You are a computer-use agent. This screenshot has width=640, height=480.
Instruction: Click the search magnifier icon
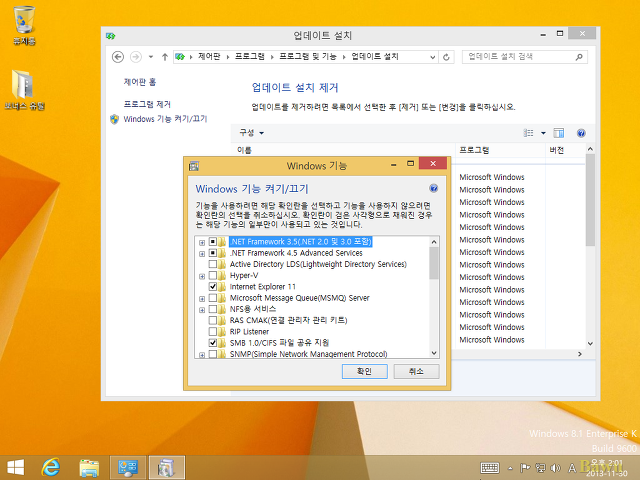tap(579, 57)
